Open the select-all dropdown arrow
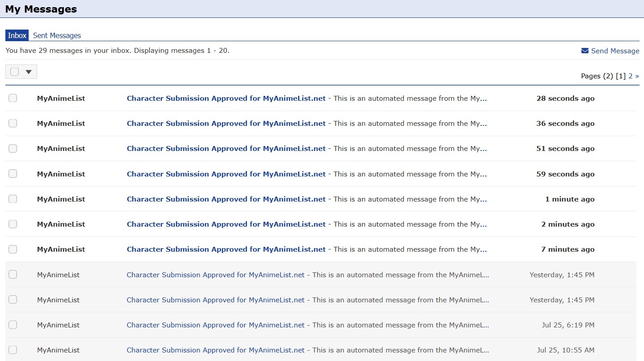 pos(29,72)
